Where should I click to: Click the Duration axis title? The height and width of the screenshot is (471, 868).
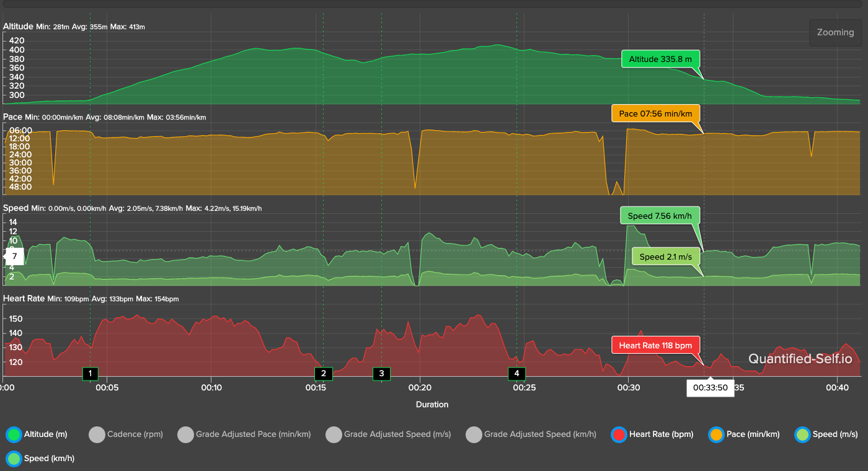(432, 404)
